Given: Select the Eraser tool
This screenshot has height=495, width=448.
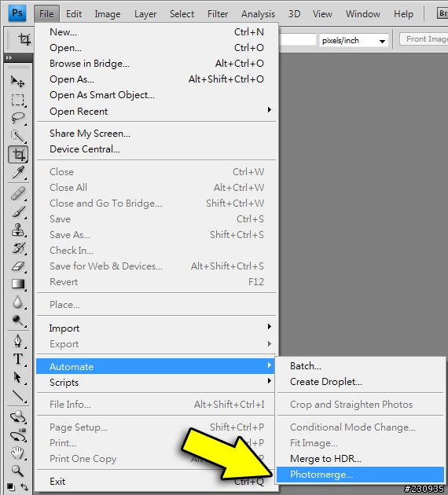Looking at the screenshot, I should (17, 266).
